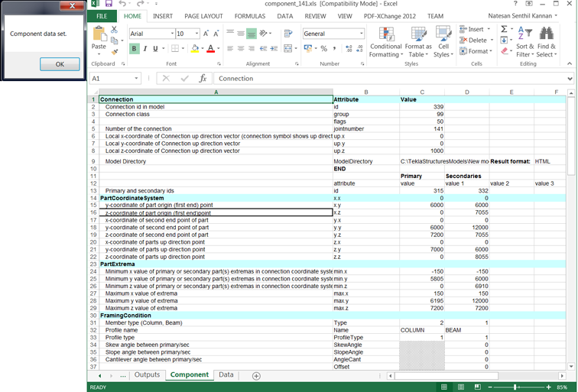Viewport: 578px width, 392px height.
Task: Select cell containing Model Directory text
Action: pyautogui.click(x=126, y=162)
